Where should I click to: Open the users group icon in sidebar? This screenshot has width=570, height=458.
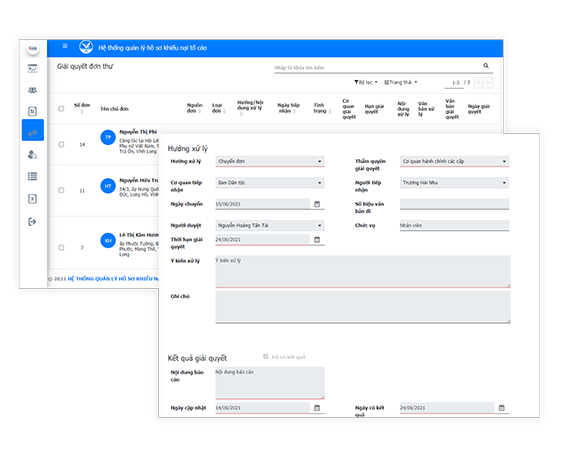[x=32, y=90]
